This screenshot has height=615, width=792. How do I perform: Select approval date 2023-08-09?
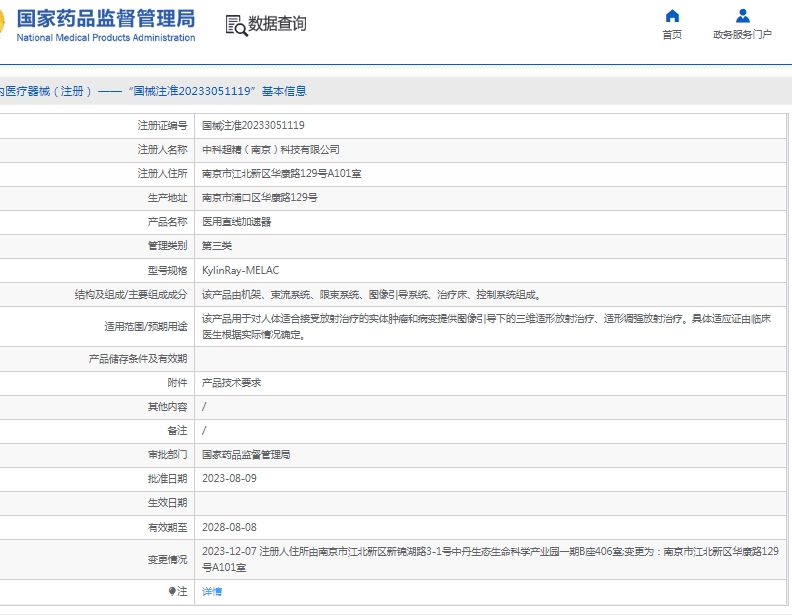click(229, 478)
